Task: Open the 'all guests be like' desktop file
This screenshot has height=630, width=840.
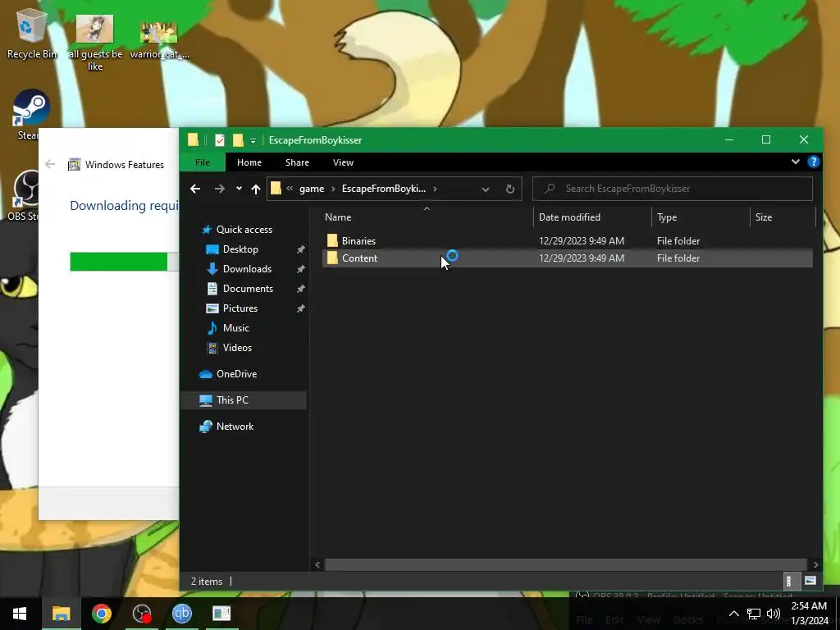Action: click(95, 43)
